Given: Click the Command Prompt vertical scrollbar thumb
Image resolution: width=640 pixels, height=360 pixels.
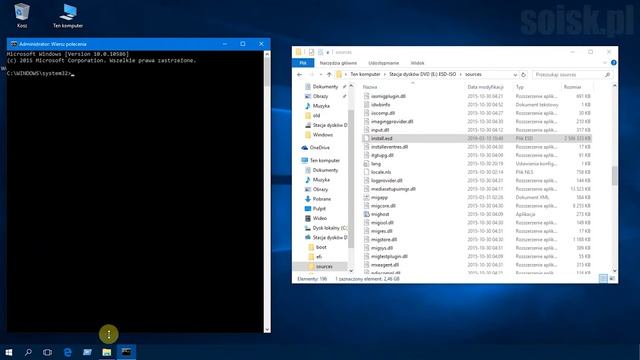Looking at the screenshot, I should click(x=267, y=71).
